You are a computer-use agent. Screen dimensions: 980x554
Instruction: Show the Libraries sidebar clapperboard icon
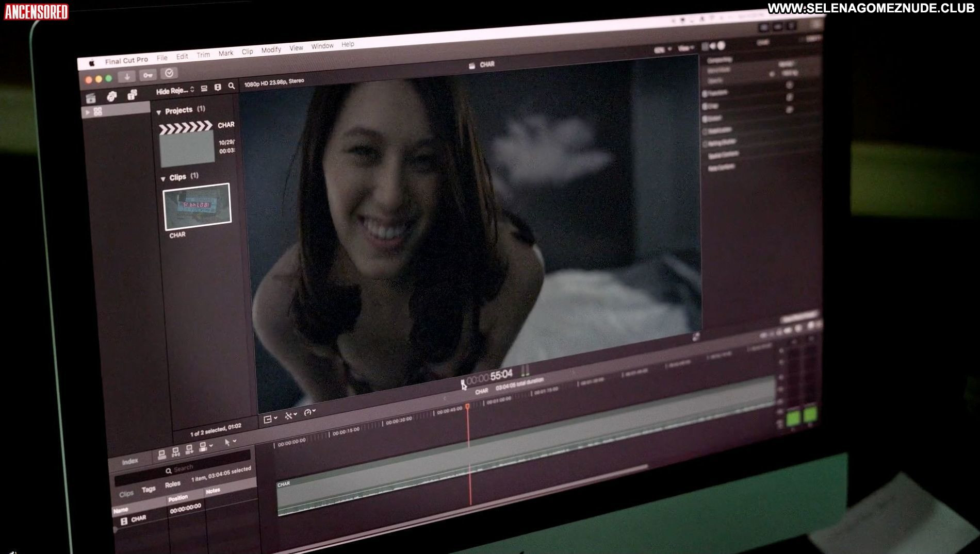(91, 98)
